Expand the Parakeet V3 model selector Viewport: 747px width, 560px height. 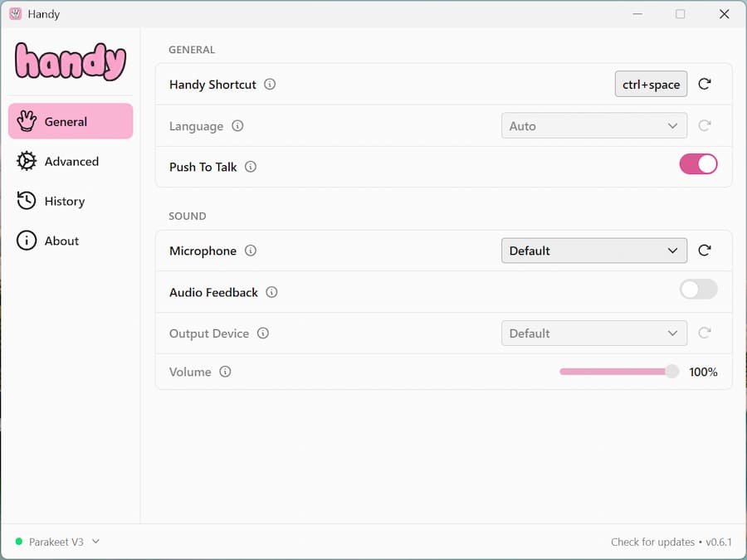[57, 542]
